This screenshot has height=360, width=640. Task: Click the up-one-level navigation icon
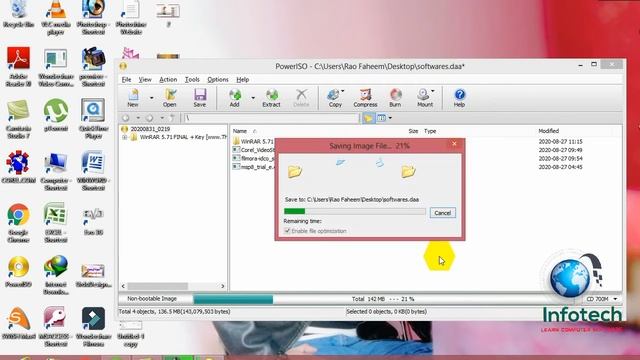point(173,118)
